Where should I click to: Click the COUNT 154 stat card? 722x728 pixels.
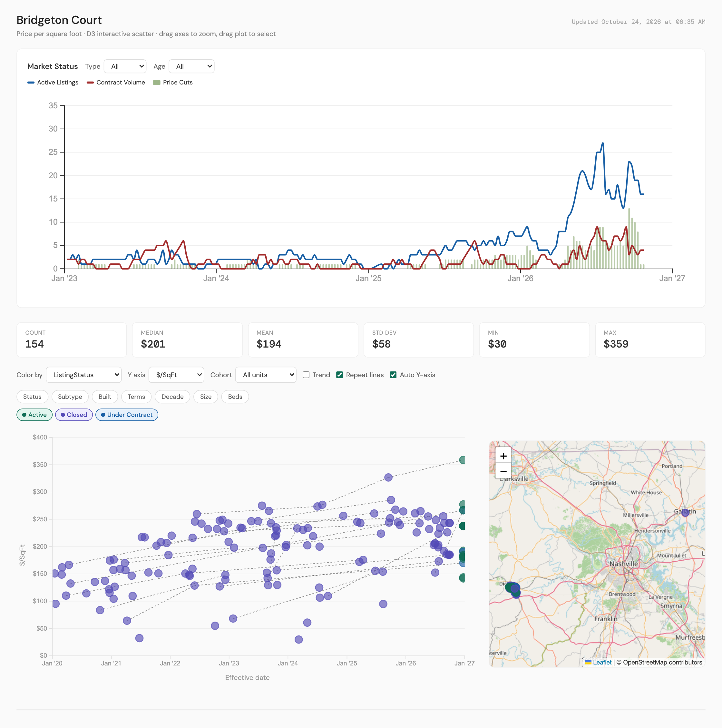coord(72,340)
